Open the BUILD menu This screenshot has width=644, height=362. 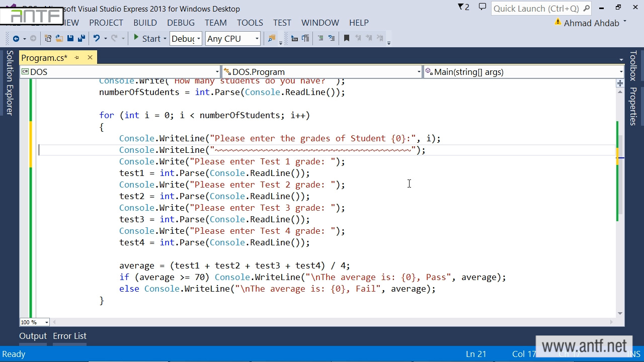pos(145,23)
